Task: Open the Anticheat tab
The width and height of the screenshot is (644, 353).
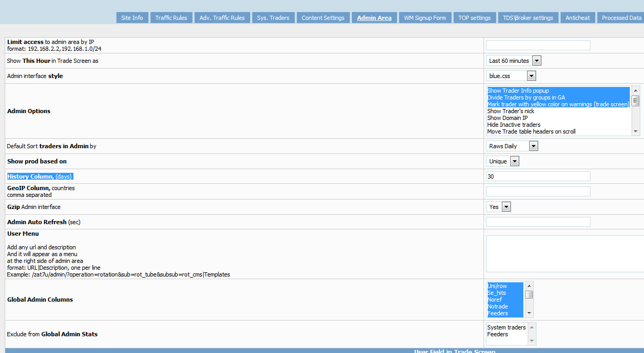Action: [x=577, y=18]
